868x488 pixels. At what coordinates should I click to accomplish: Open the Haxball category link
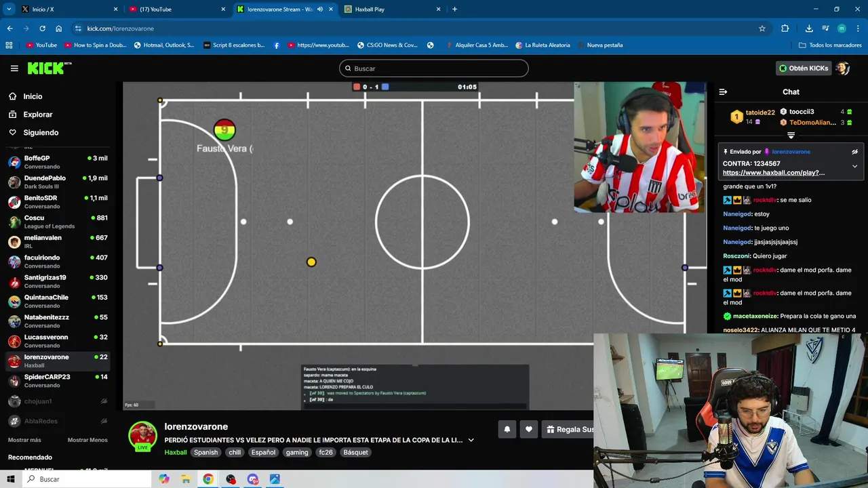175,452
